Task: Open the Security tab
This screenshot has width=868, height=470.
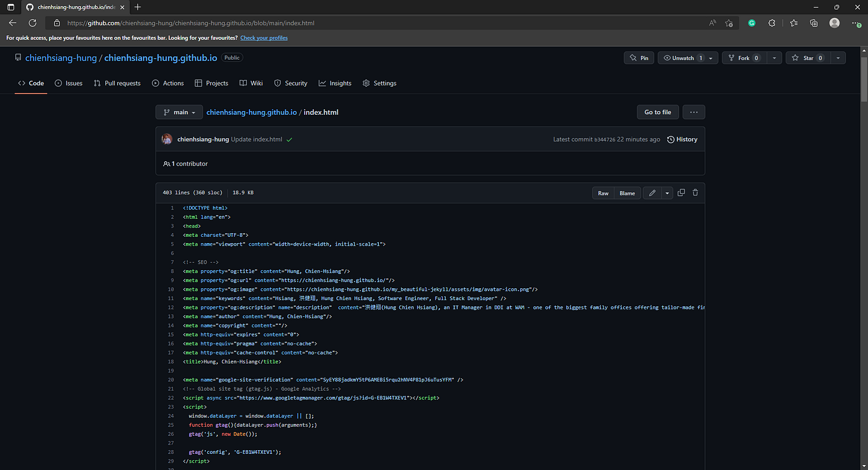Action: 291,83
